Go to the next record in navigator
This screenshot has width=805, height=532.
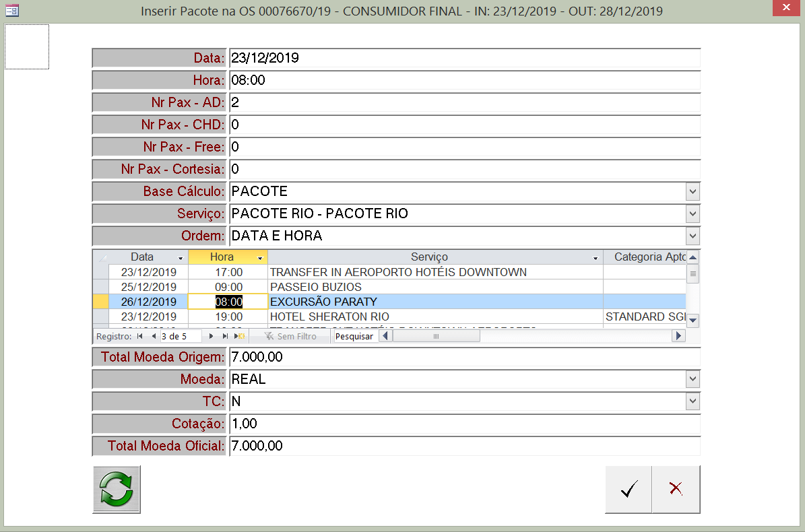coord(212,336)
